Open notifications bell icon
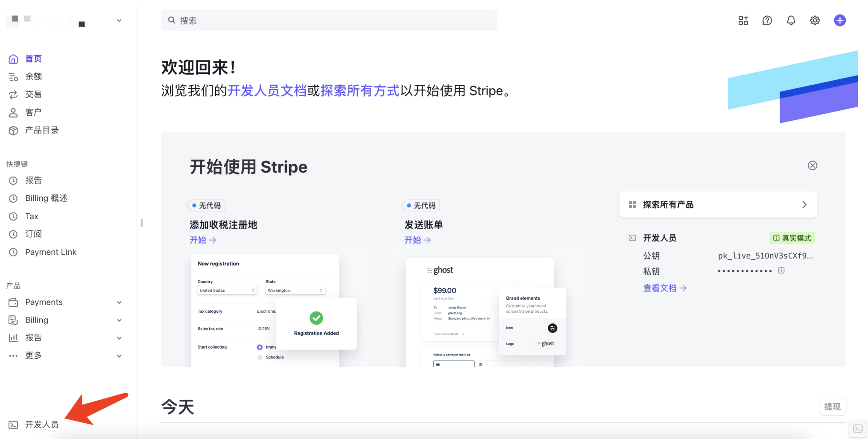The image size is (868, 439). click(x=791, y=20)
